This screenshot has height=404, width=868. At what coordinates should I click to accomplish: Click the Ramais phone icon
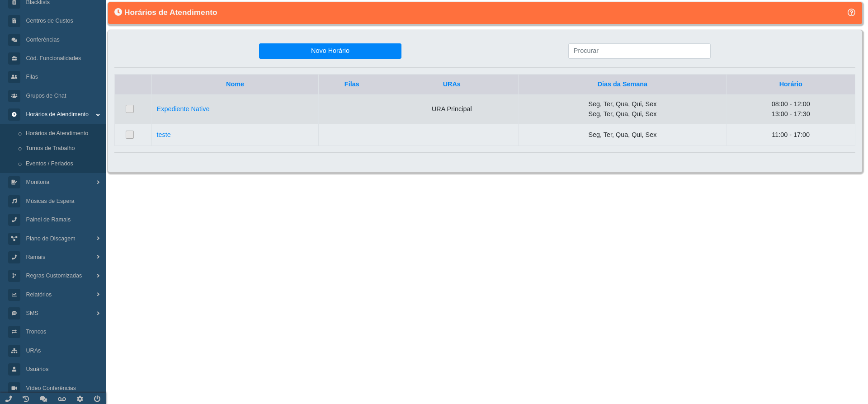[14, 257]
